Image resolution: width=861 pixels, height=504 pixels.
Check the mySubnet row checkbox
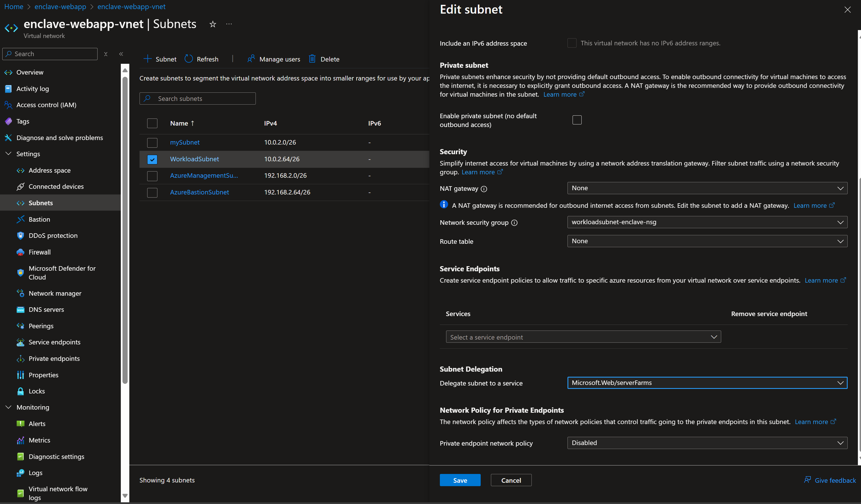point(152,142)
